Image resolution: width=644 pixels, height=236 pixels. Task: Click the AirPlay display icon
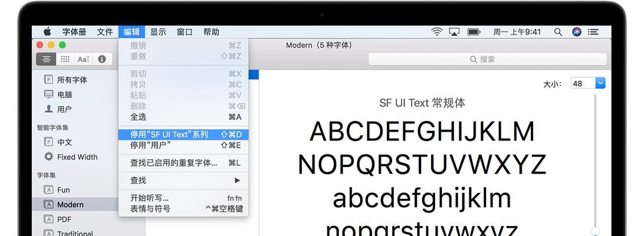click(454, 32)
